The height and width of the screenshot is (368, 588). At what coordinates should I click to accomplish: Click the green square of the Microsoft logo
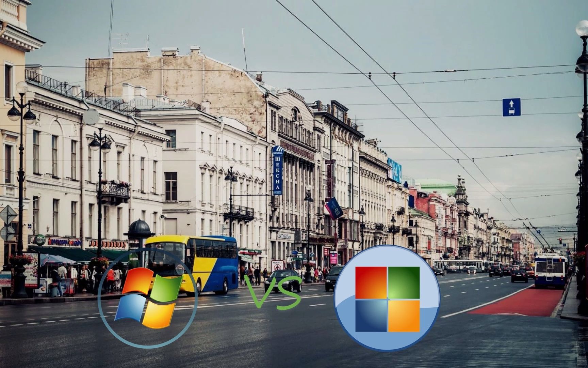coord(404,283)
